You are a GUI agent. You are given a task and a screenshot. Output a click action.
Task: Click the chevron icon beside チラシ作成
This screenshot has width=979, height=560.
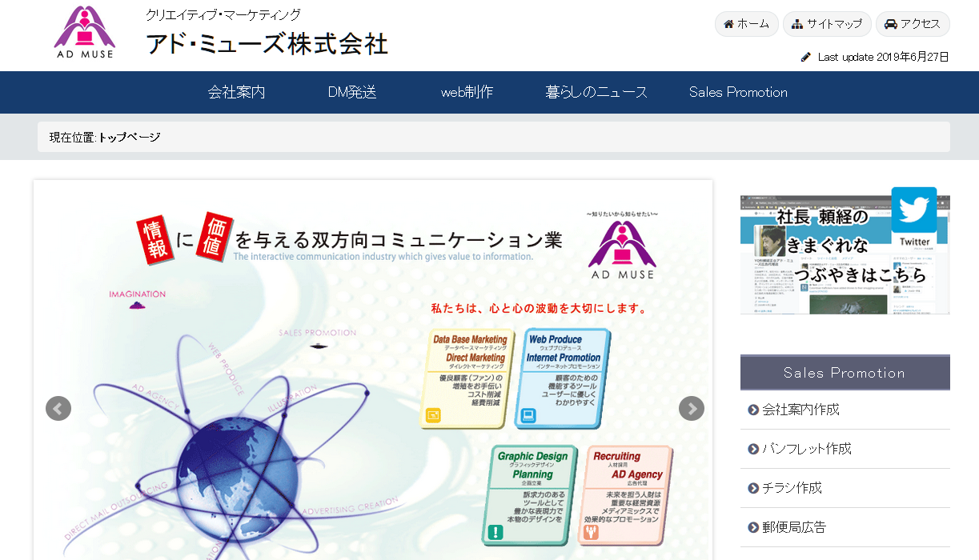[x=753, y=488]
